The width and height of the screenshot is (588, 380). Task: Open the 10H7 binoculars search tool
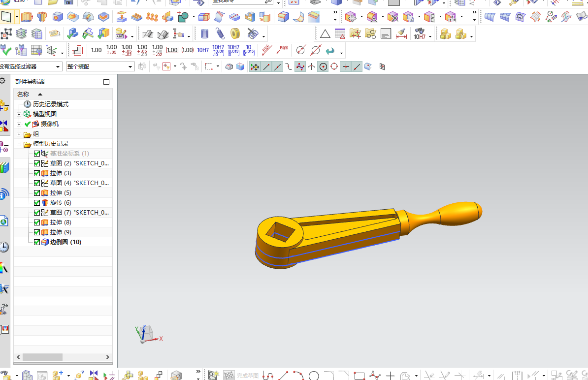coord(420,33)
